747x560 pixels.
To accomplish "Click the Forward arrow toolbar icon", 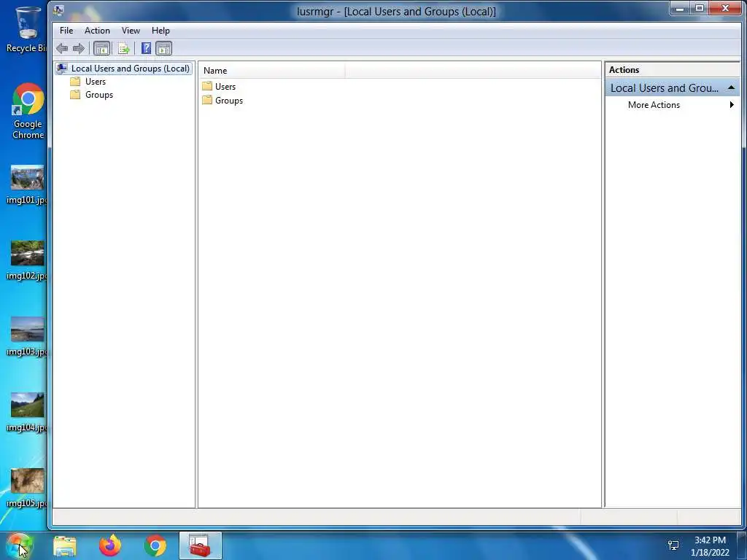I will (x=79, y=48).
